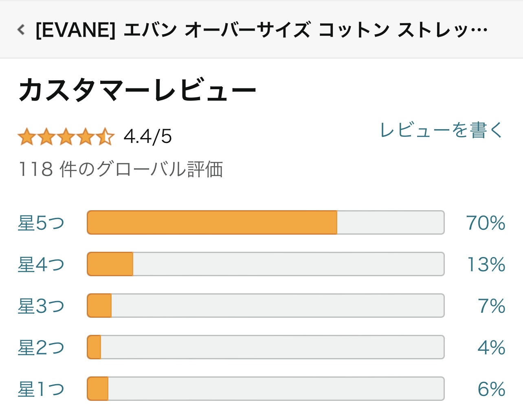Click the 70% percentage label
Image resolution: width=523 pixels, height=420 pixels.
[x=485, y=222]
